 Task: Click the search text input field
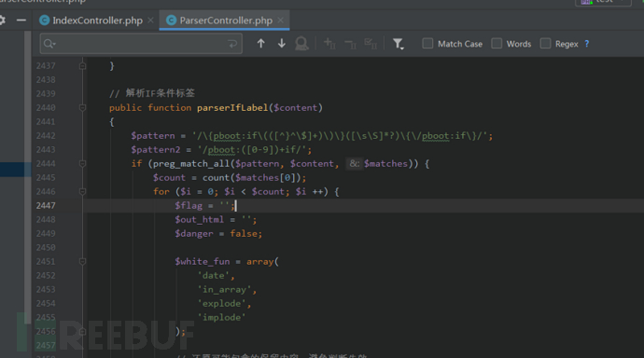pyautogui.click(x=141, y=44)
